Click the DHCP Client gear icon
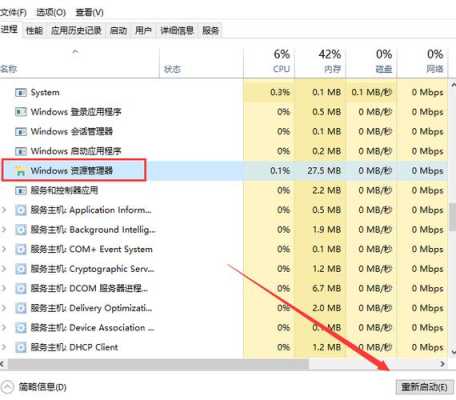 coord(21,348)
